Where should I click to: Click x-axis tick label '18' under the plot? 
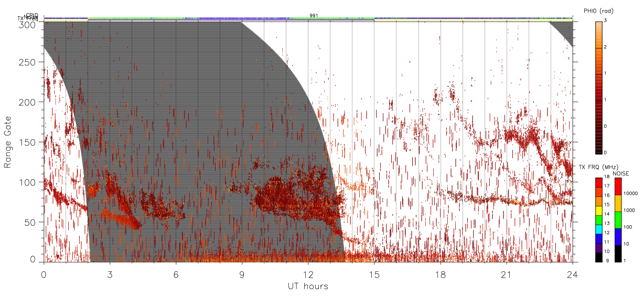[441, 274]
